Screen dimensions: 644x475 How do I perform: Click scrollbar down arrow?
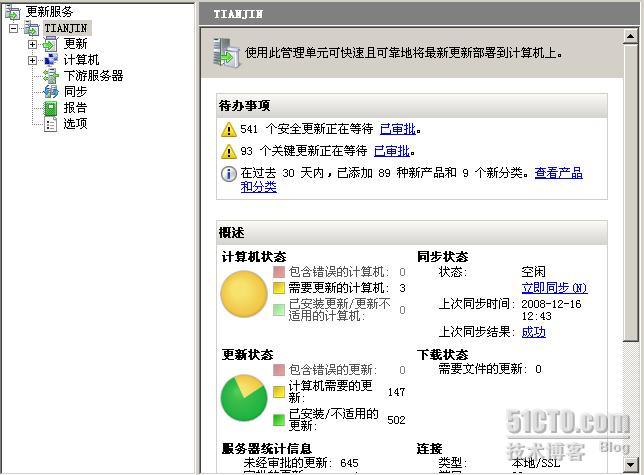pos(630,465)
